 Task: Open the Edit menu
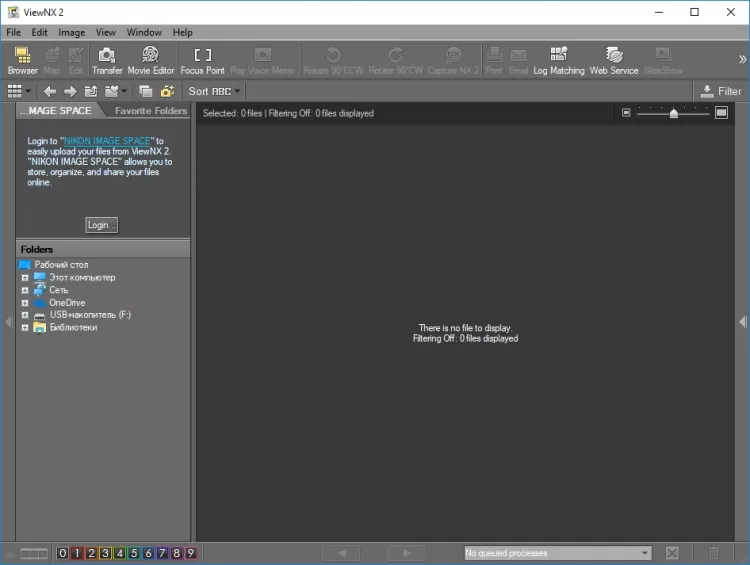coord(39,33)
